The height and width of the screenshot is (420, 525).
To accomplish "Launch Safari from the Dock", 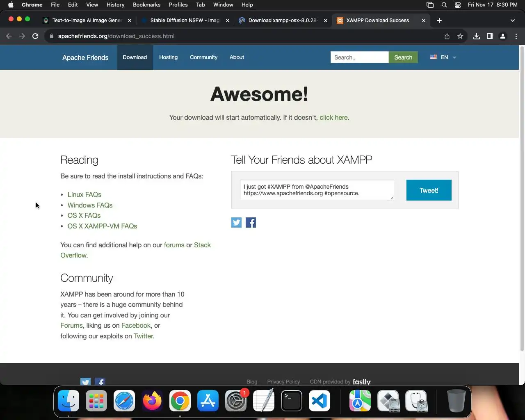I will pyautogui.click(x=124, y=401).
